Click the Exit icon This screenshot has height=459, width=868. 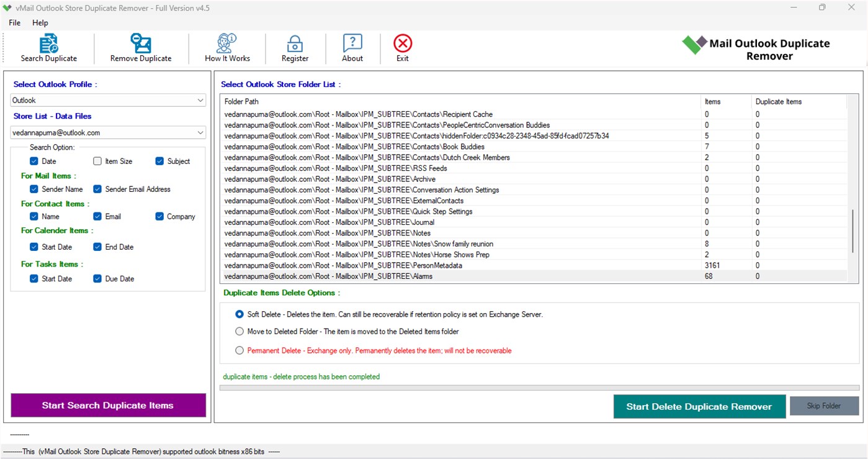click(402, 48)
